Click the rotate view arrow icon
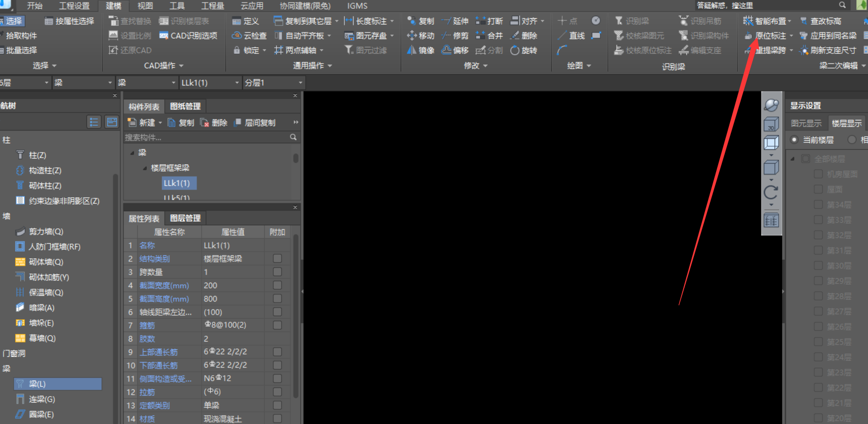This screenshot has height=424, width=868. [771, 192]
